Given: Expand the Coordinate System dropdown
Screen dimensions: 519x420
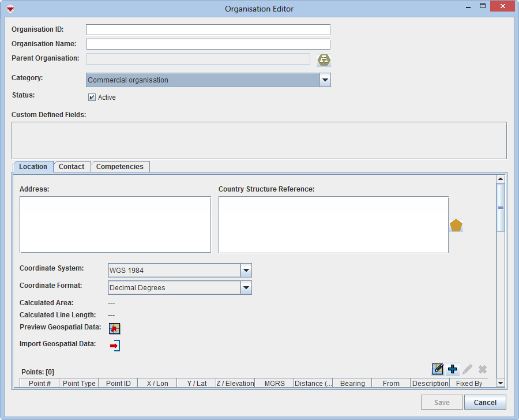Looking at the screenshot, I should [x=246, y=270].
